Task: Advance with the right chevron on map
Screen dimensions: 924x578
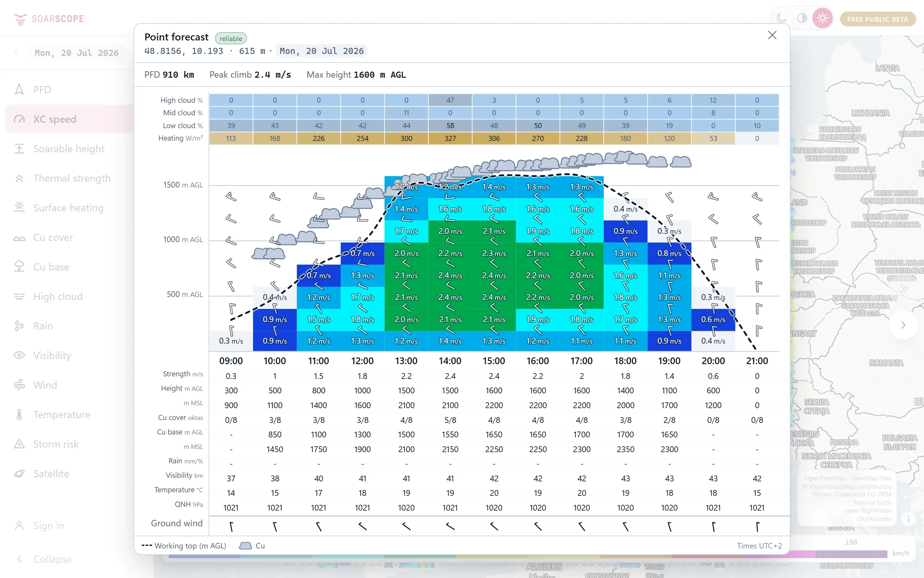Action: [x=903, y=325]
